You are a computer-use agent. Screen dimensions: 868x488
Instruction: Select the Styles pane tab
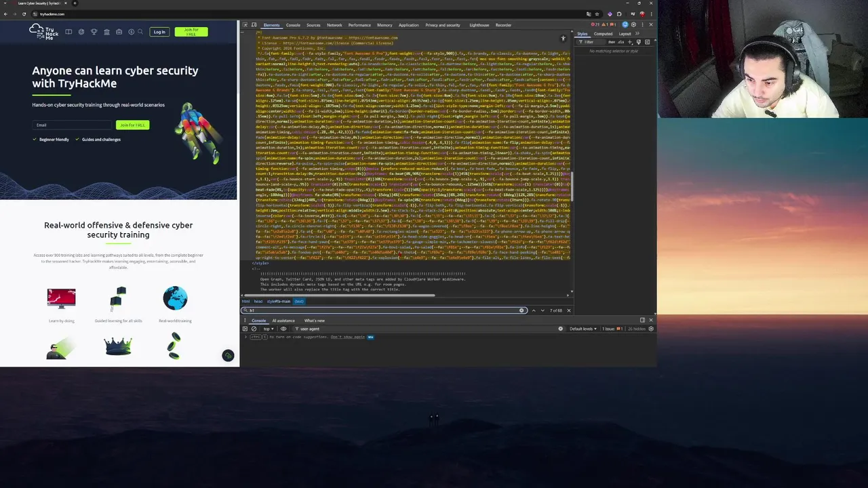[x=583, y=34]
